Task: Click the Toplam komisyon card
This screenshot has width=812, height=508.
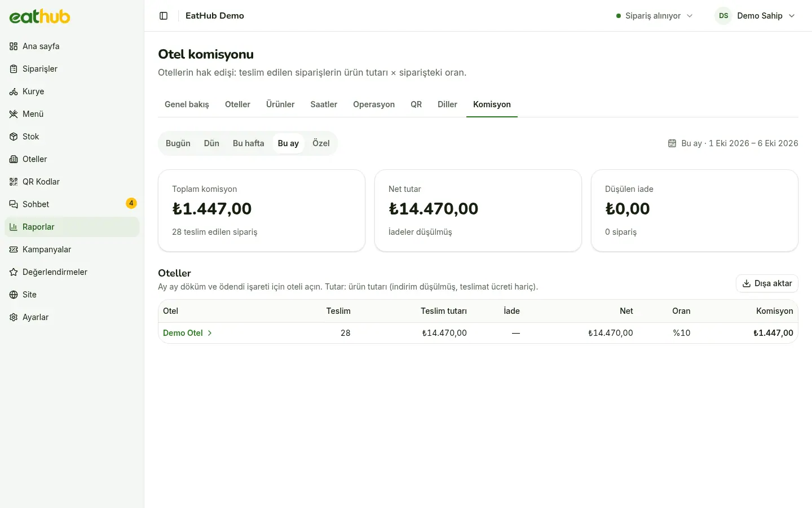Action: pyautogui.click(x=262, y=211)
